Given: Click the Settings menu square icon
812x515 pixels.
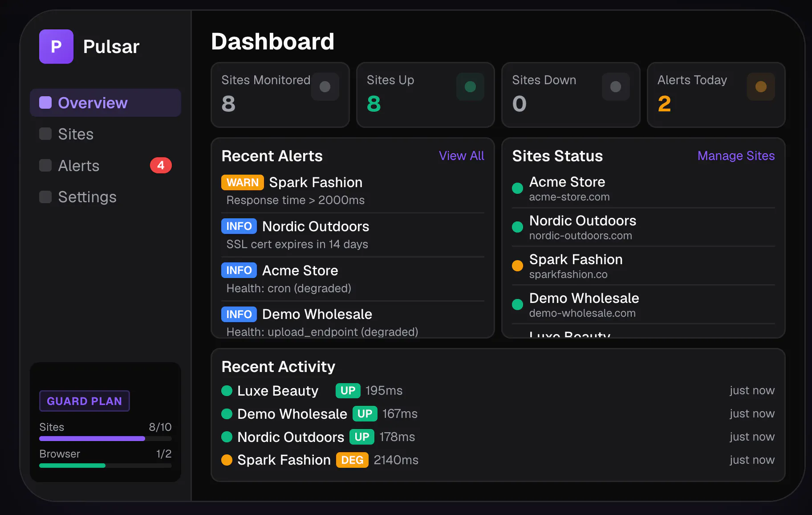Looking at the screenshot, I should 45,196.
